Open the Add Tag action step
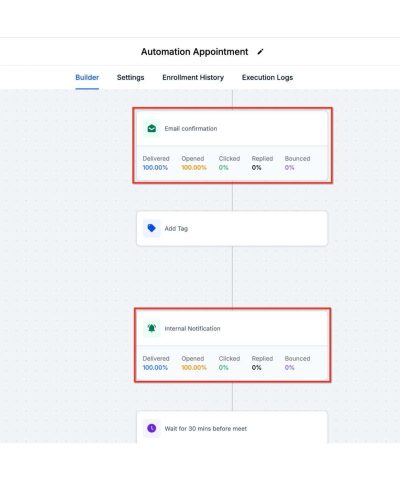Screen dimensions: 400x480 [232, 228]
